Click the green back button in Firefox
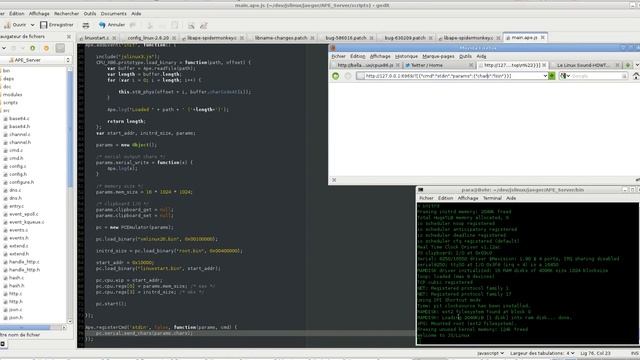 [336, 76]
